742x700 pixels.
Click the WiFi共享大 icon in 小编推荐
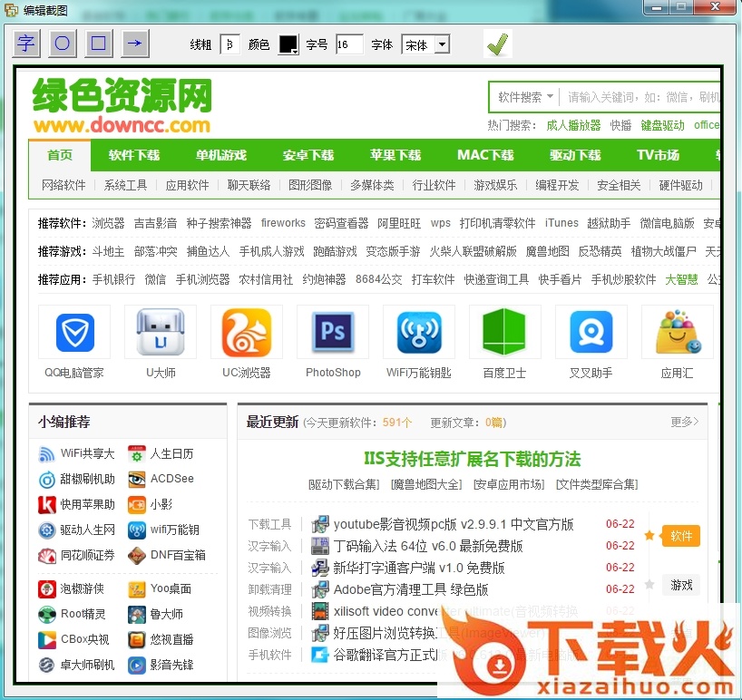(x=46, y=454)
